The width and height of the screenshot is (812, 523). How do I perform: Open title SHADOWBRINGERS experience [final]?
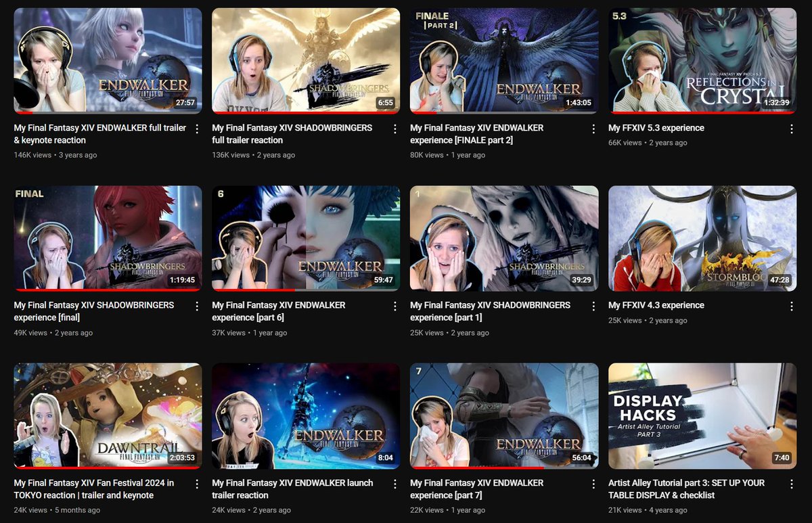click(x=94, y=311)
